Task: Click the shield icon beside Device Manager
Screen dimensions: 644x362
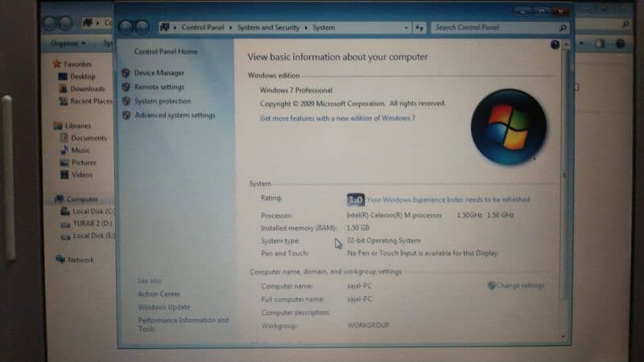Action: (x=126, y=73)
